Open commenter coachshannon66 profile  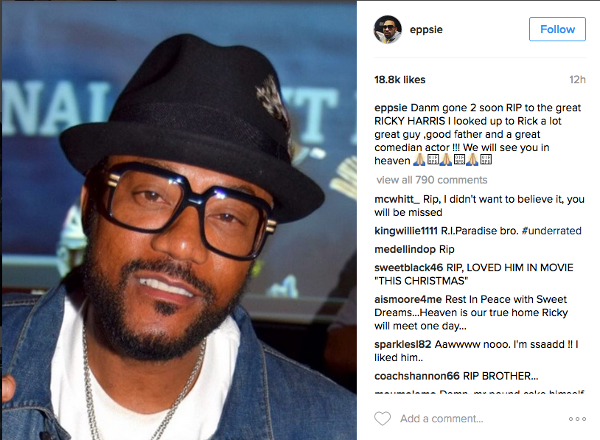(417, 376)
